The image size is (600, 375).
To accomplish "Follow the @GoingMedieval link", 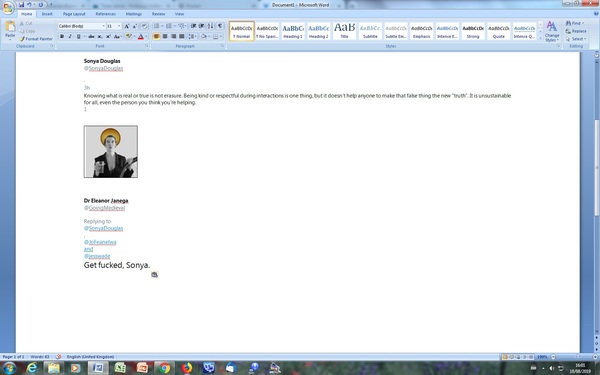I will [104, 208].
